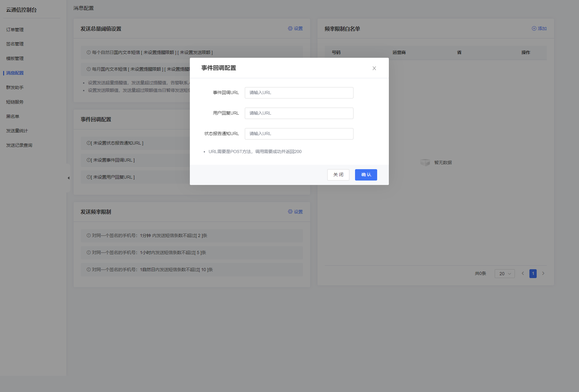Click gear 设置 icon for 发送总量阈值设置

(290, 28)
